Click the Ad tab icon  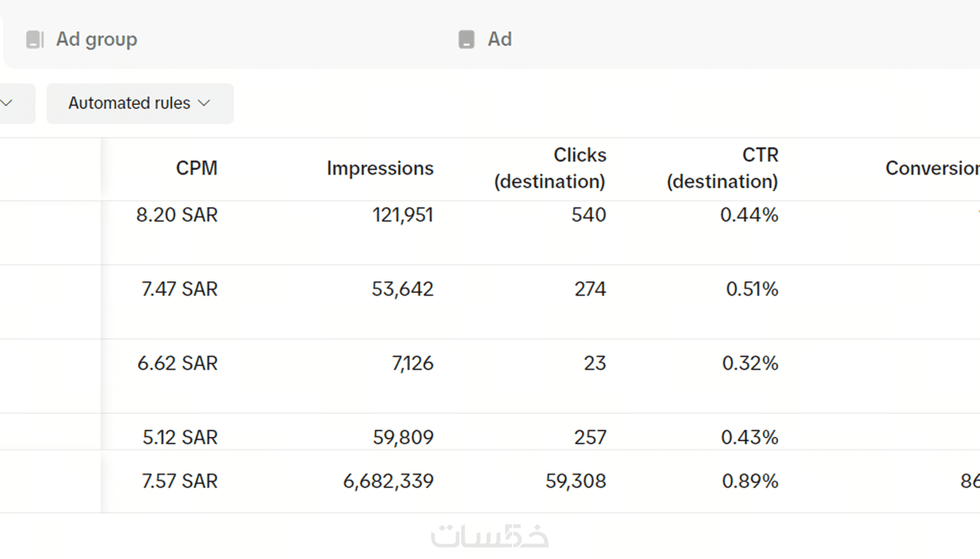point(466,40)
